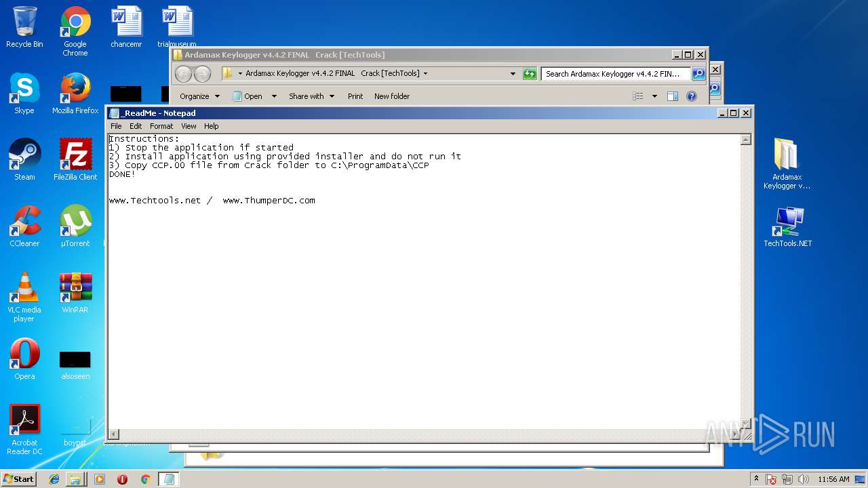The width and height of the screenshot is (868, 488).
Task: Click the change view icon in Explorer
Action: click(637, 96)
